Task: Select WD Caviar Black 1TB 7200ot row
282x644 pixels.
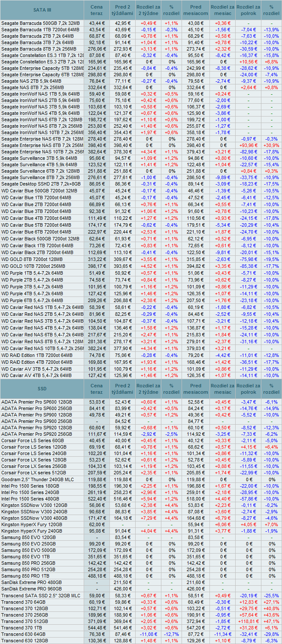Action: 141,246
